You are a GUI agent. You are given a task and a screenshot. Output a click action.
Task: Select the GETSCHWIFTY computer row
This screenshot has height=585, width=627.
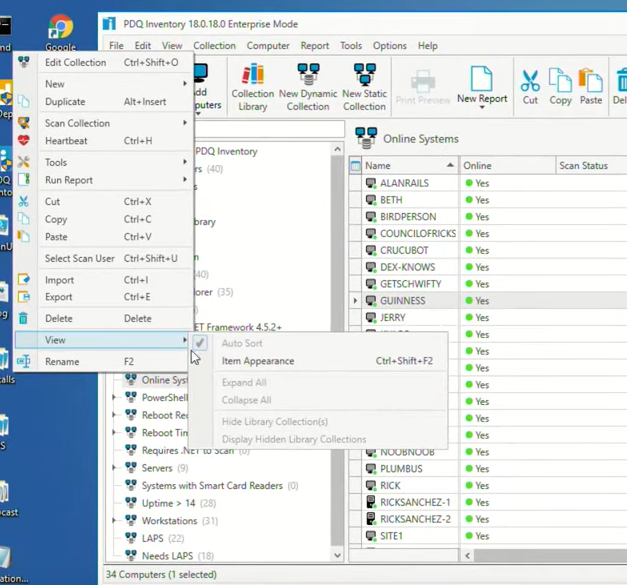[x=488, y=284]
